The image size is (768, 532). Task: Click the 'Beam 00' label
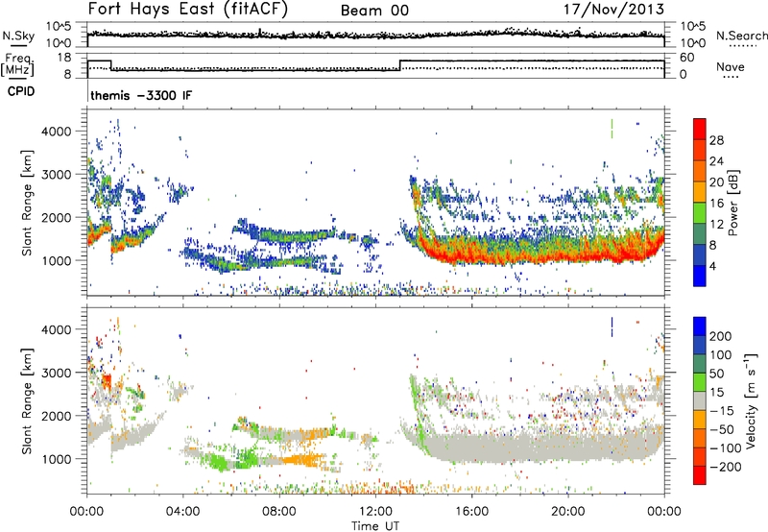pyautogui.click(x=374, y=11)
